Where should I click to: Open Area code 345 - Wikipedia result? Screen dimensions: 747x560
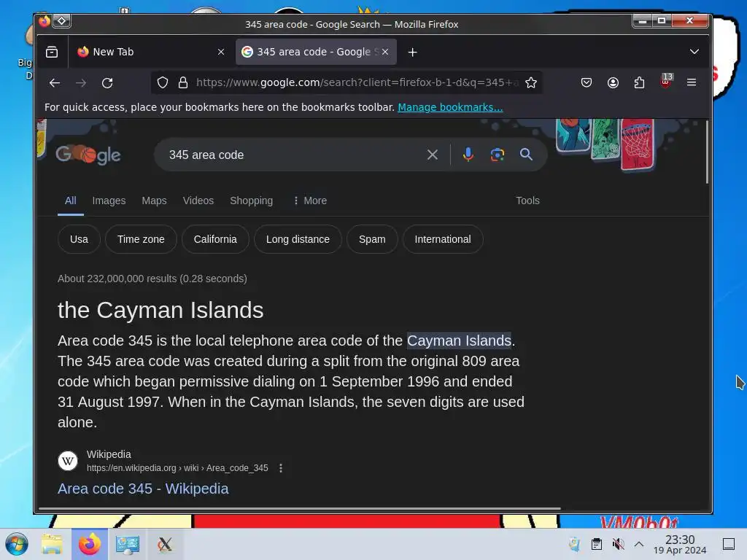144,489
